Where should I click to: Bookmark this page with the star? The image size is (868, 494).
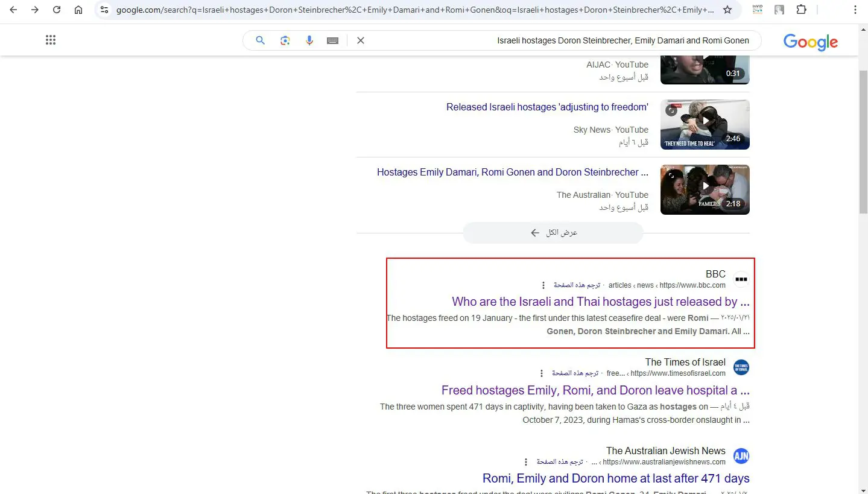click(727, 10)
